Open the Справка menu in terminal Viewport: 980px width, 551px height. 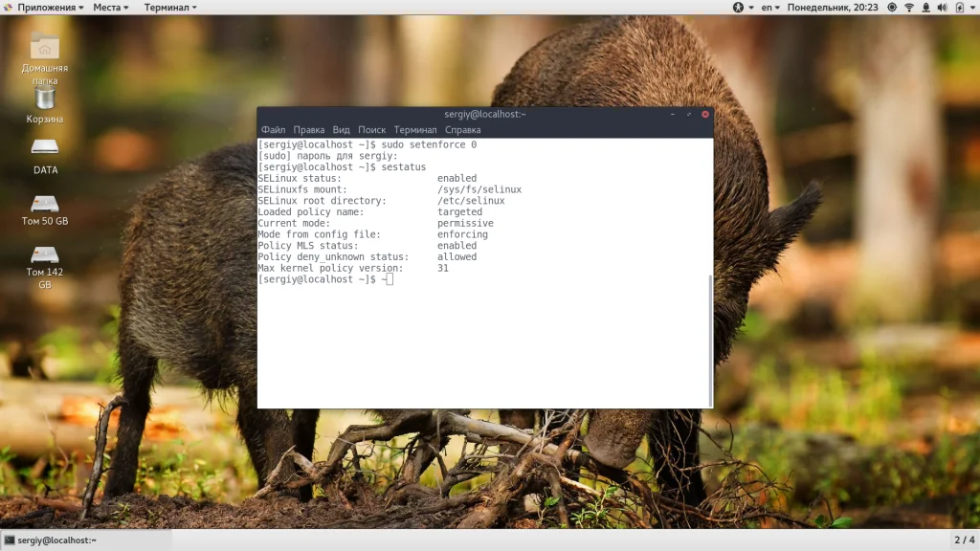[x=462, y=130]
